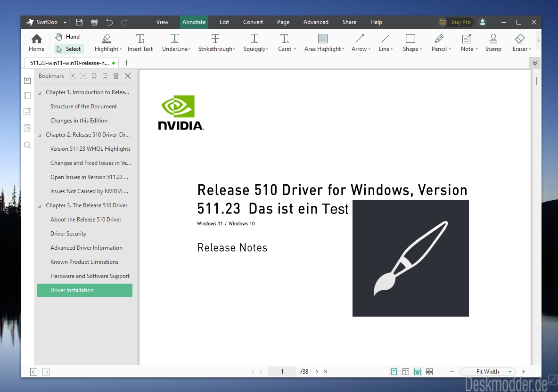Click the Save icon in title bar
This screenshot has height=392, width=558.
(x=79, y=22)
